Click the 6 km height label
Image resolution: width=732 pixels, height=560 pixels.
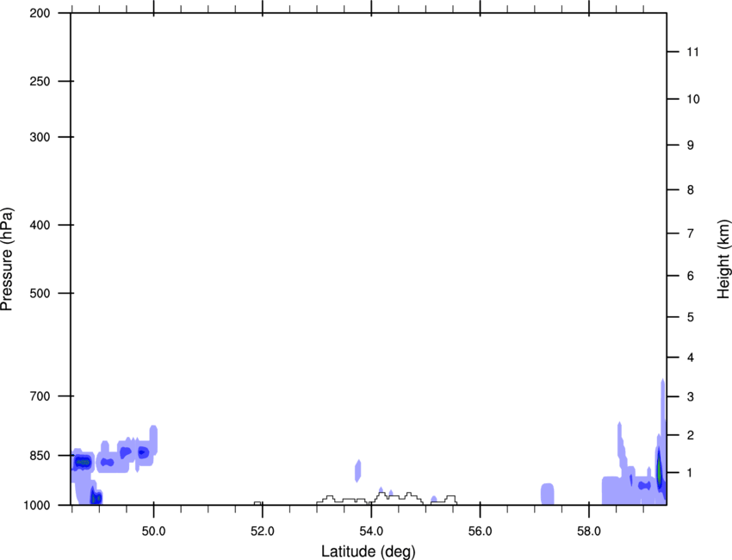[690, 276]
